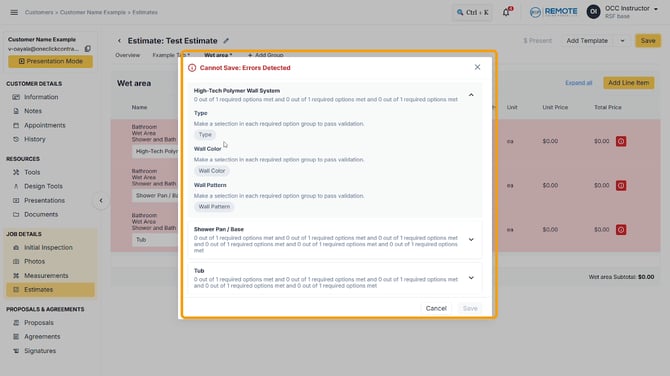The width and height of the screenshot is (670, 376).
Task: Expand the Tub errors section
Action: [x=471, y=278]
